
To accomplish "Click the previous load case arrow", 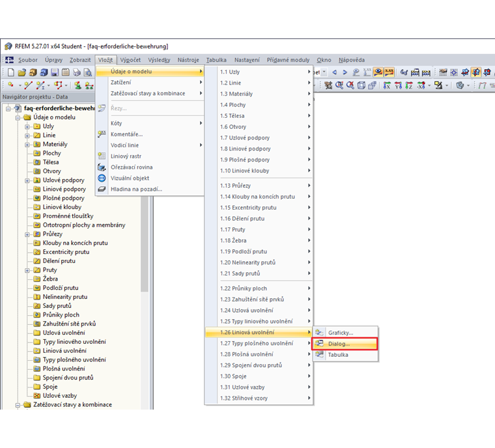I will (334, 72).
